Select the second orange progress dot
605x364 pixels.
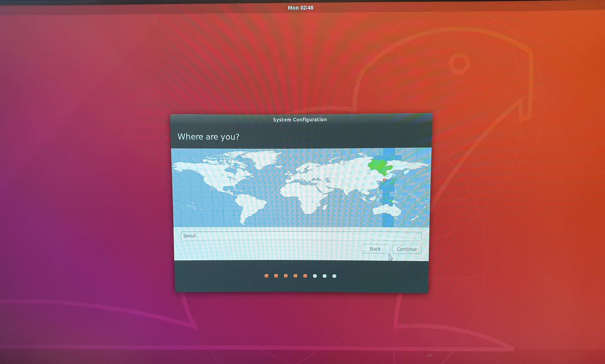pos(276,276)
